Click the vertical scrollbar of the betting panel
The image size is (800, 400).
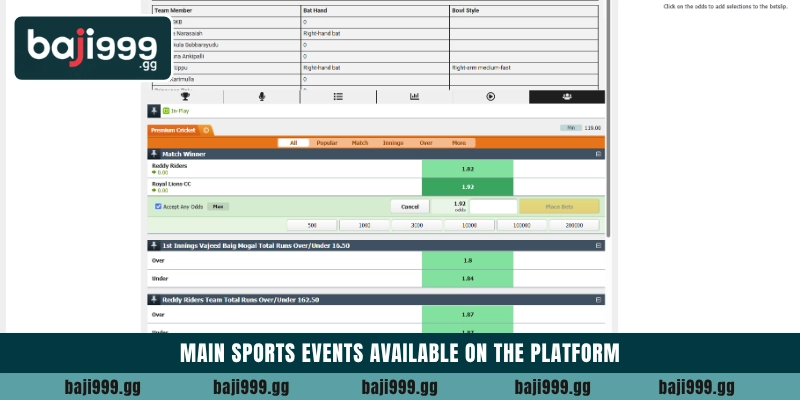609,117
